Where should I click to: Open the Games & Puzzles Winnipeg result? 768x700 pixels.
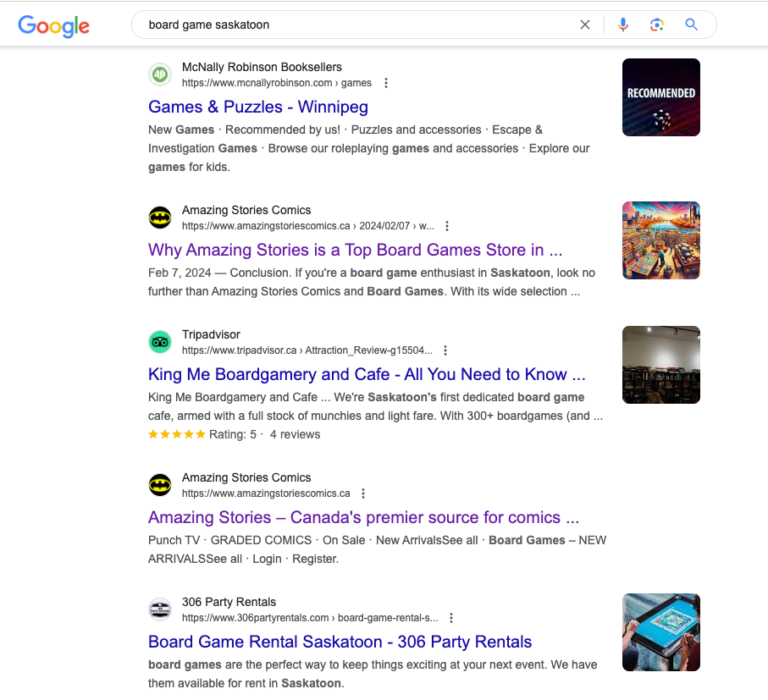point(257,107)
